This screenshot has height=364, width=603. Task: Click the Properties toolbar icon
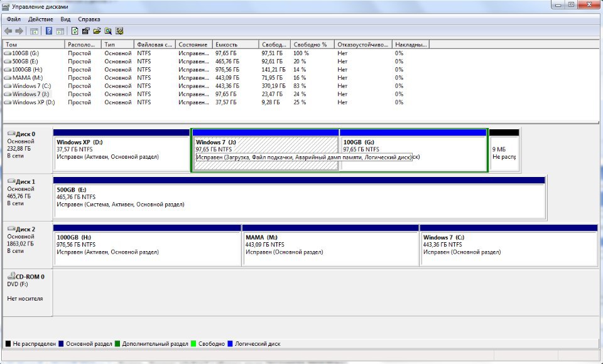coord(86,31)
